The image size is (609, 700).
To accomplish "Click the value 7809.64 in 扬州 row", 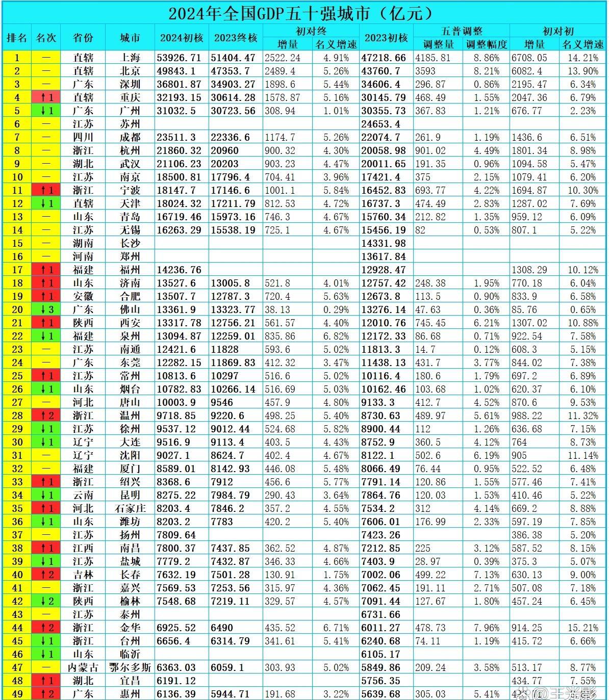I will point(176,535).
